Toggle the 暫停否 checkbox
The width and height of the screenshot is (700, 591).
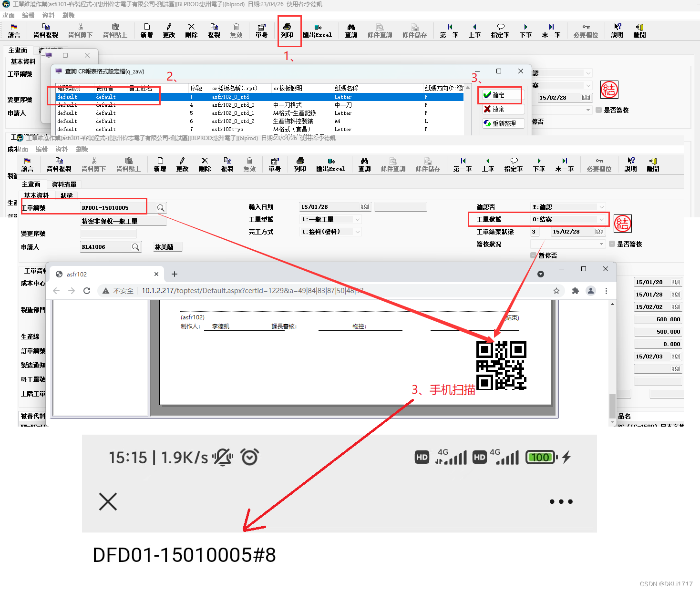click(x=533, y=255)
